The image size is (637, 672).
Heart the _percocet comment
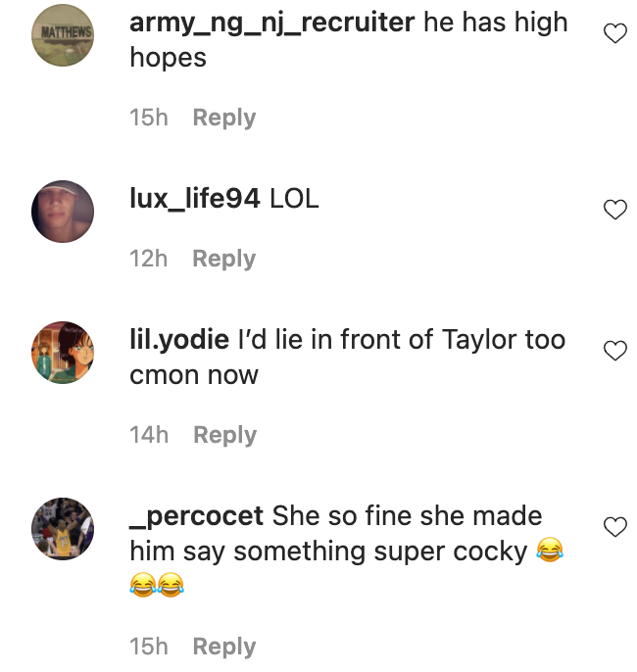click(x=614, y=527)
